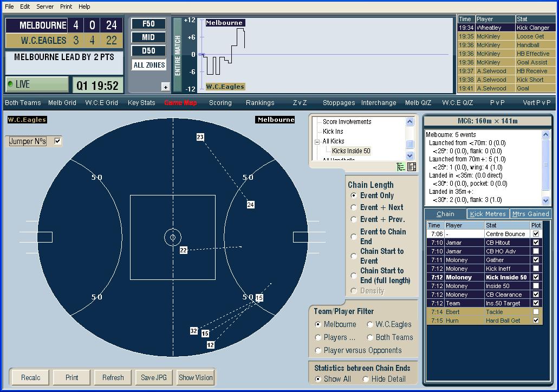Screen dimensions: 559x392
Task: Click the F50 zone button
Action: [x=148, y=24]
